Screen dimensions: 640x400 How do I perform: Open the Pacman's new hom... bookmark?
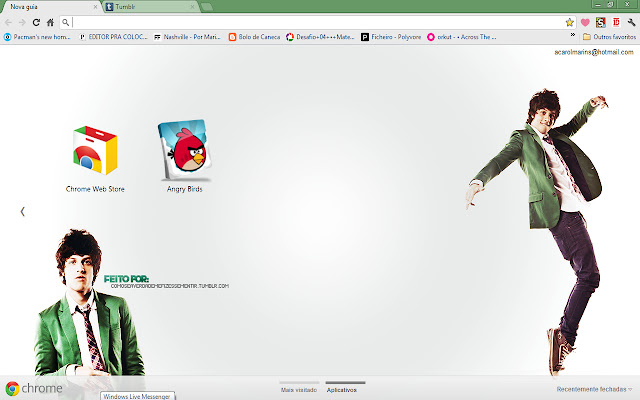pos(37,37)
